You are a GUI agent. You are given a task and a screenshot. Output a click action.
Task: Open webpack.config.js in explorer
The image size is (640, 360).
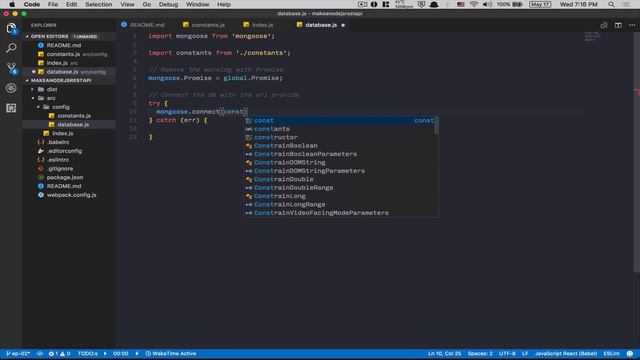tap(71, 195)
